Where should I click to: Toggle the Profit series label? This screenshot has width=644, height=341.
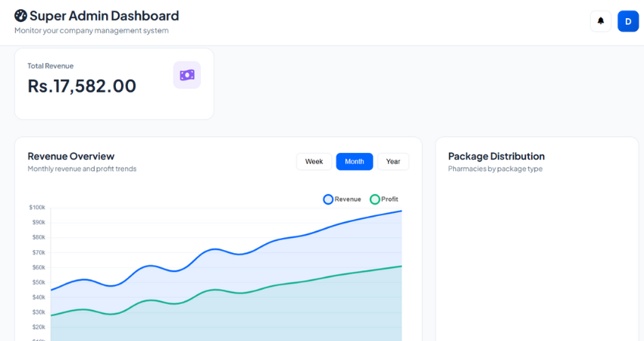pos(389,199)
